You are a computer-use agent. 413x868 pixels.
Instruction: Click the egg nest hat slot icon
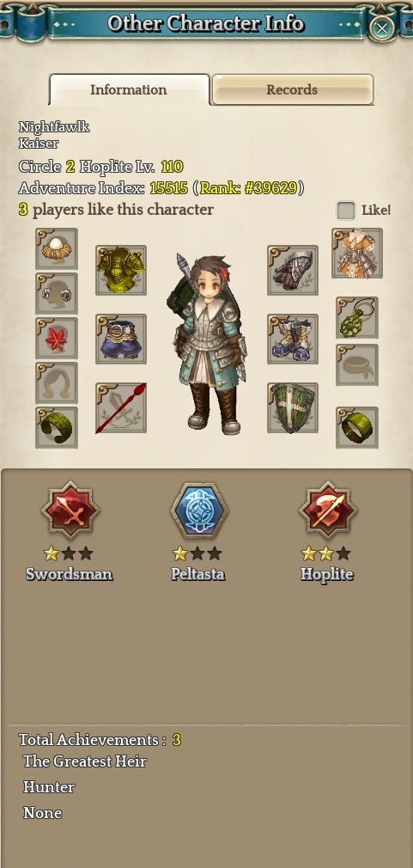point(57,249)
